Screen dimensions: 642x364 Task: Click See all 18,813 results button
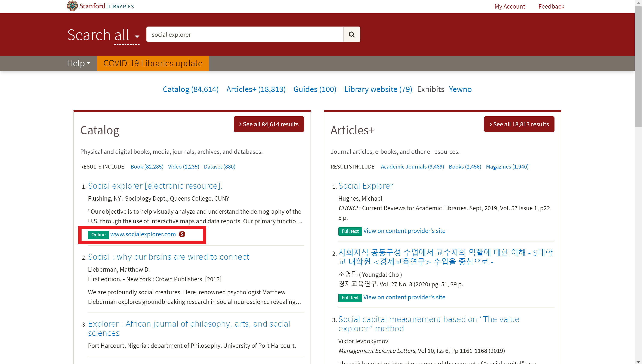[x=519, y=124]
